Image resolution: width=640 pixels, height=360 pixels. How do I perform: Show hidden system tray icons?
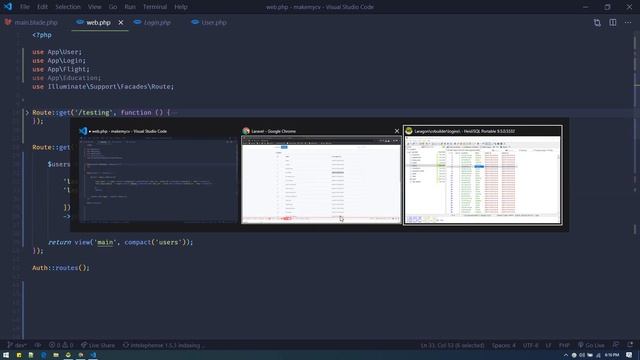pos(566,355)
